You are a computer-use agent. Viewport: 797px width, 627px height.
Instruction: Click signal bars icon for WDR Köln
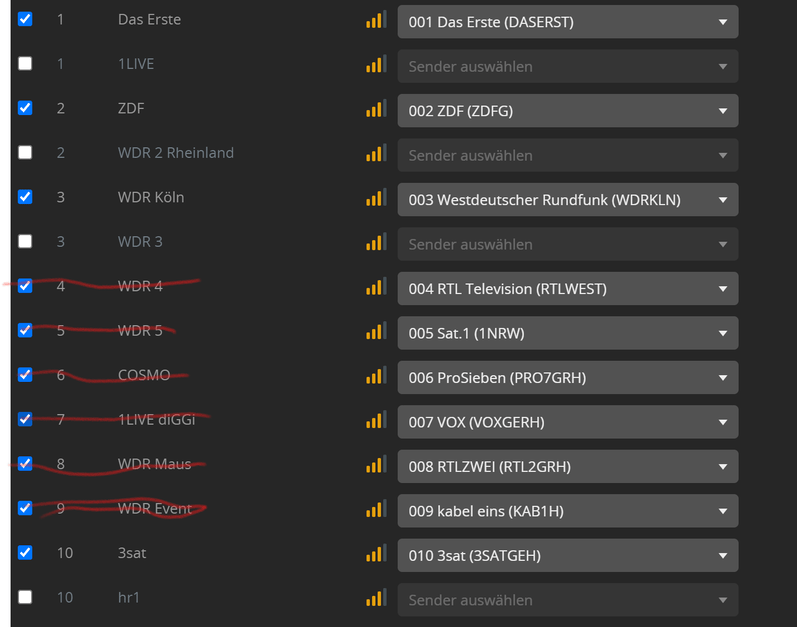(x=376, y=197)
